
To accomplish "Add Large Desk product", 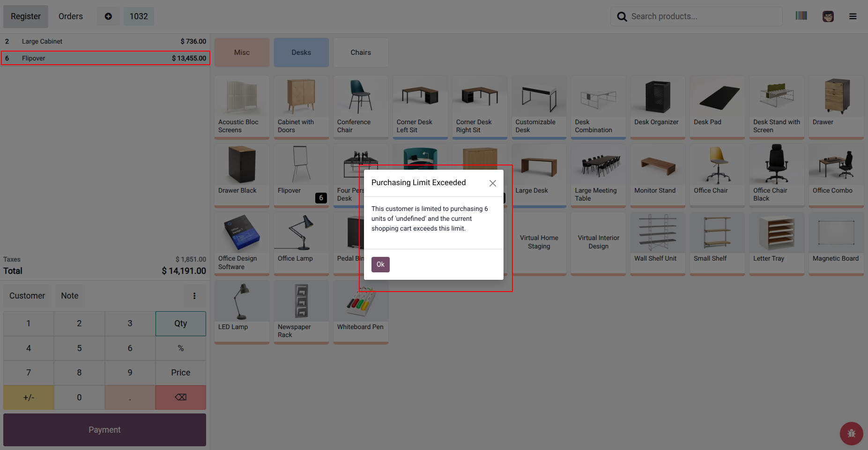I will (x=539, y=176).
